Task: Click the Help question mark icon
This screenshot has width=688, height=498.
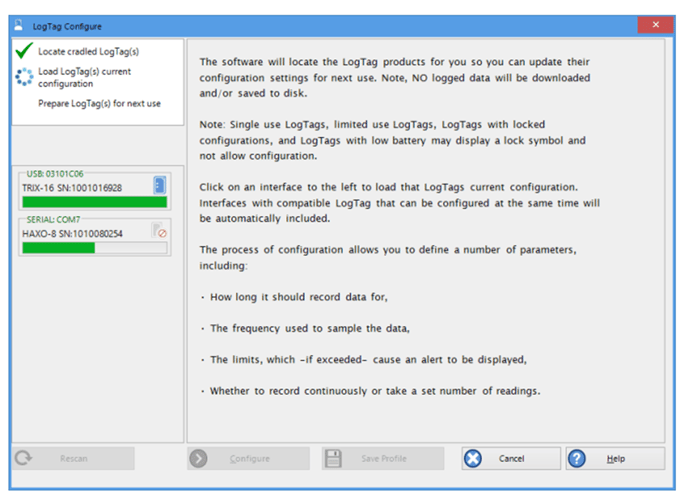Action: click(x=577, y=459)
